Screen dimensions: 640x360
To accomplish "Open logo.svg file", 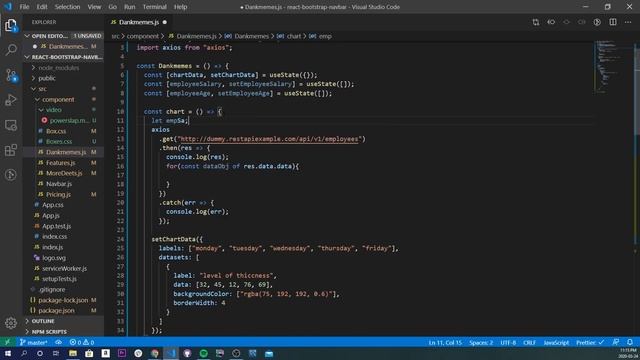I will pyautogui.click(x=54, y=258).
